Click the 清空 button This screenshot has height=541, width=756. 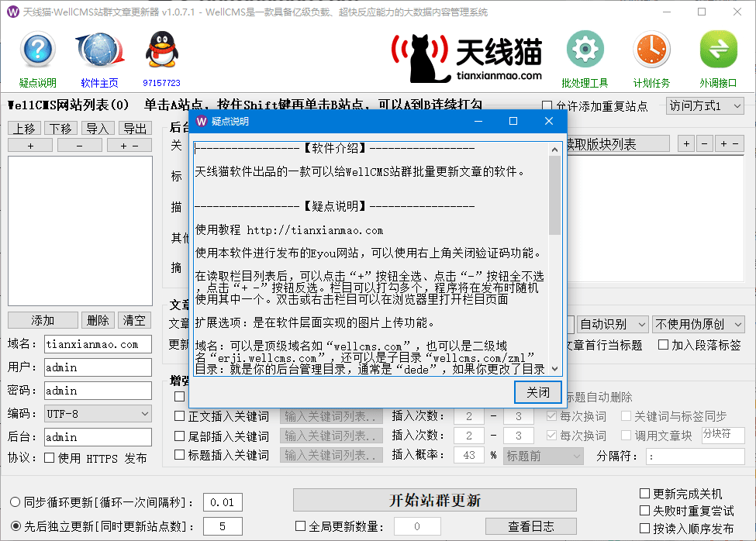tap(134, 320)
